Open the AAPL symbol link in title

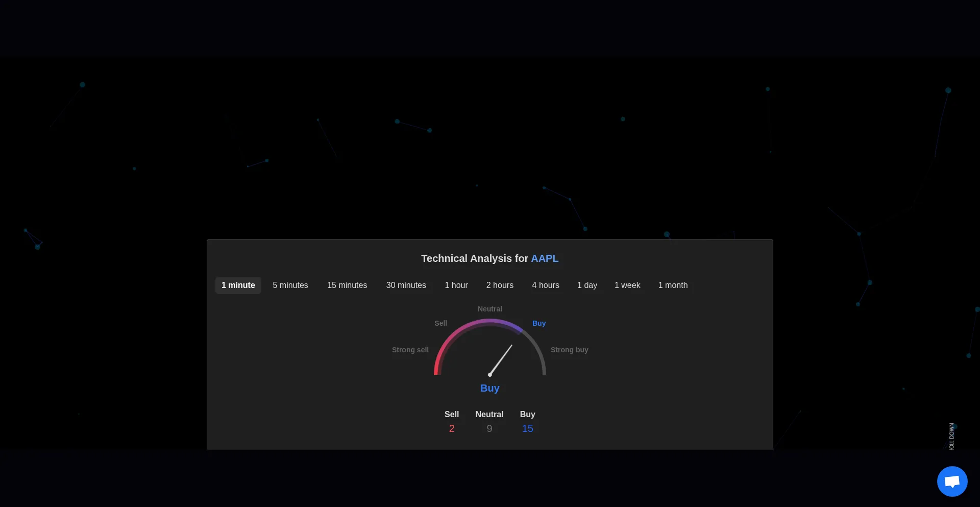(x=545, y=259)
